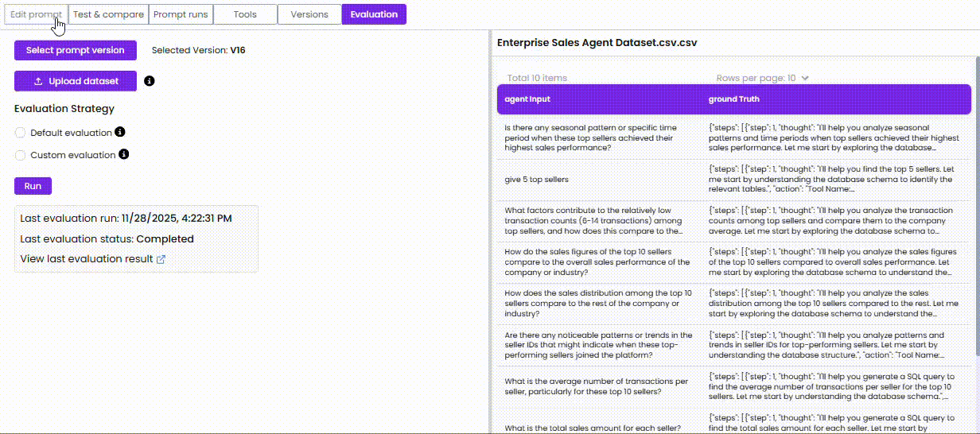
Task: Select the Evaluation tab
Action: click(x=374, y=14)
